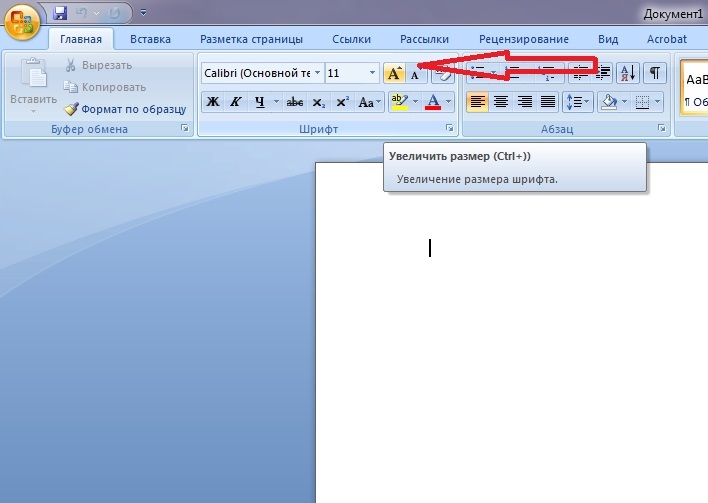Open the Вставка ribbon tab

[150, 39]
